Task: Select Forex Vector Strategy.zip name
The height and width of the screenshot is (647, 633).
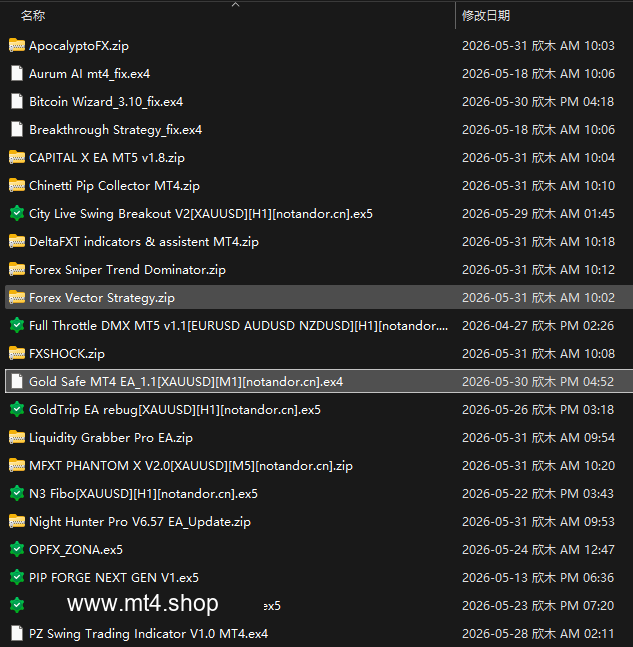Action: pos(102,298)
